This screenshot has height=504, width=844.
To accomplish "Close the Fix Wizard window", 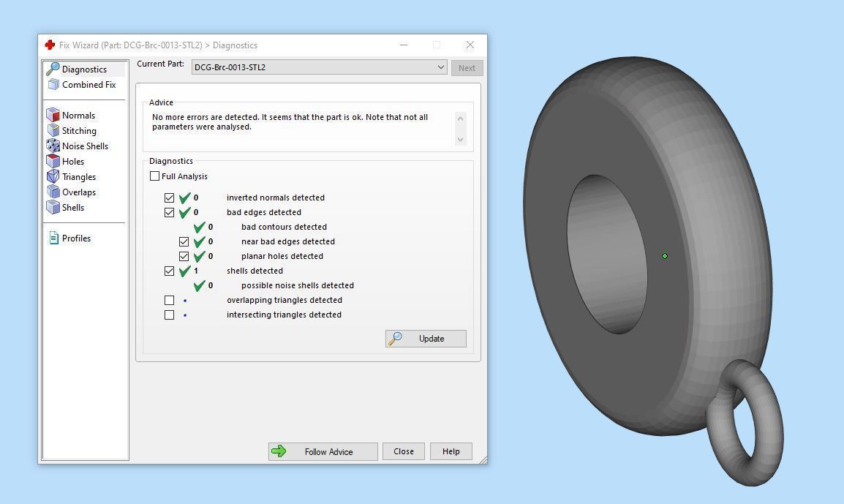I will click(x=470, y=45).
